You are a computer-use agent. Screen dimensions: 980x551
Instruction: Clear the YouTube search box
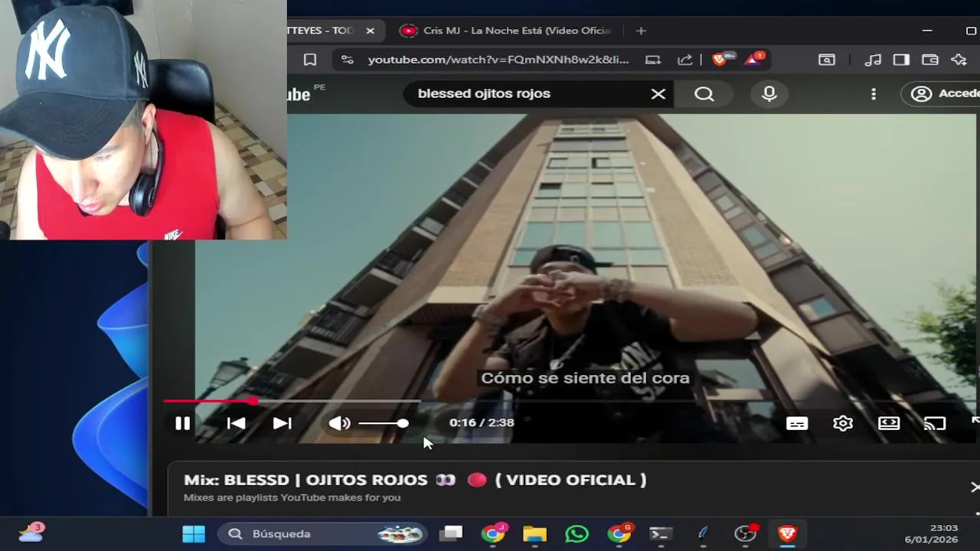coord(658,94)
